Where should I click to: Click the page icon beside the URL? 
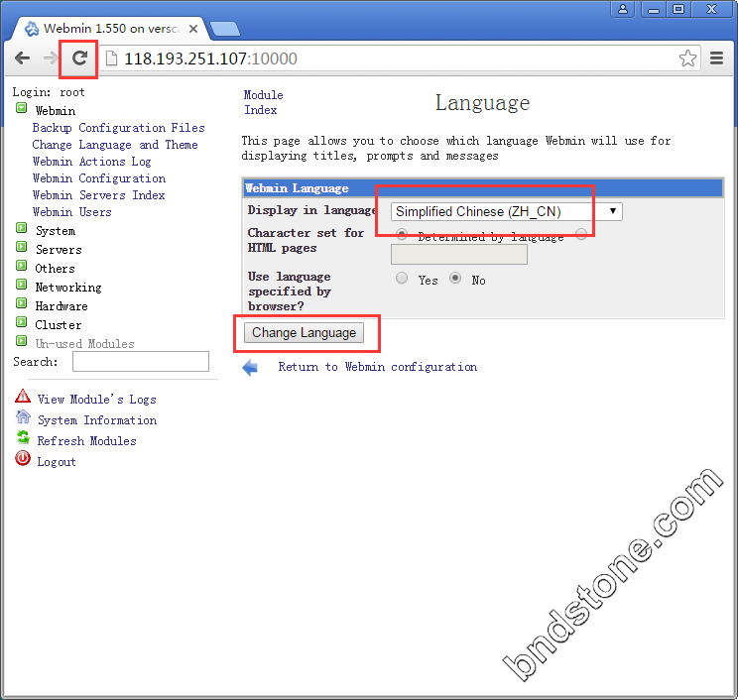tap(111, 58)
